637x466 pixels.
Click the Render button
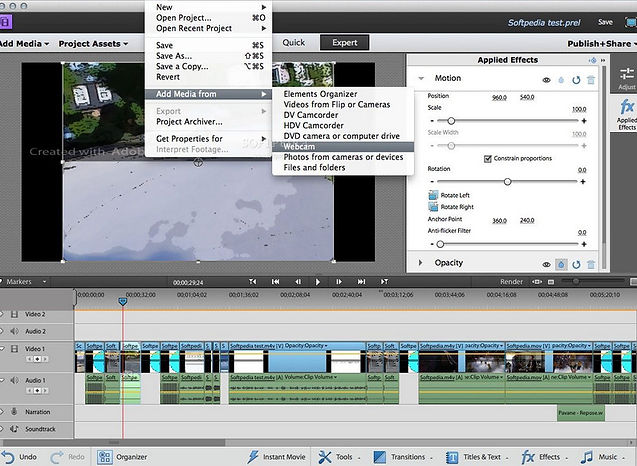coord(511,282)
